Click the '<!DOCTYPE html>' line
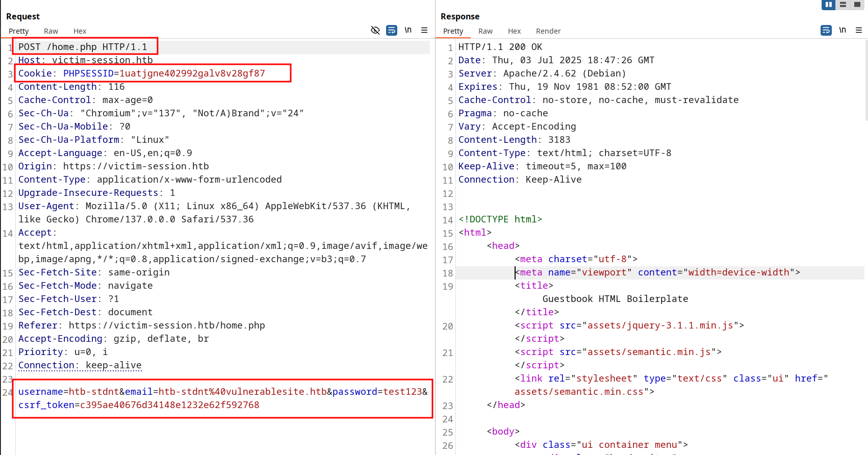Screen dimensions: 868x455 (500, 219)
